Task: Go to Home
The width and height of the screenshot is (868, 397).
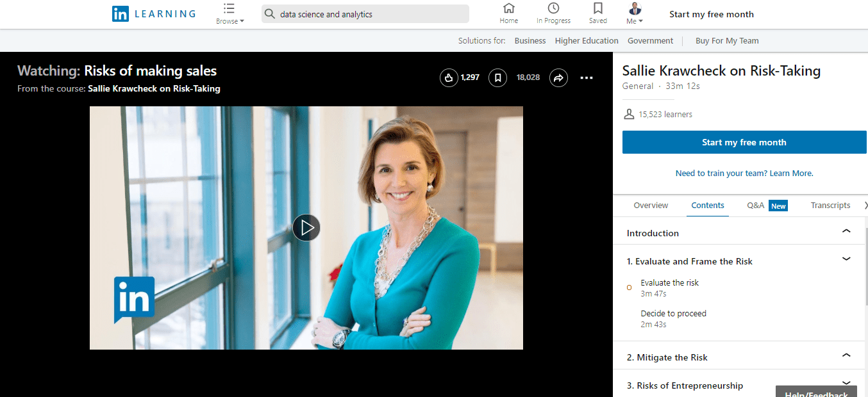Action: tap(509, 13)
